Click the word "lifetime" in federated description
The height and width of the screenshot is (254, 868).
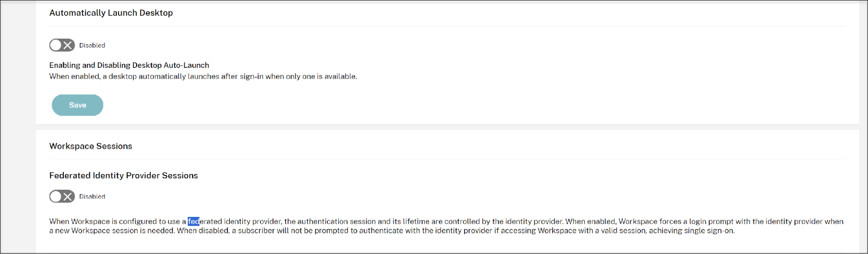[x=416, y=222]
